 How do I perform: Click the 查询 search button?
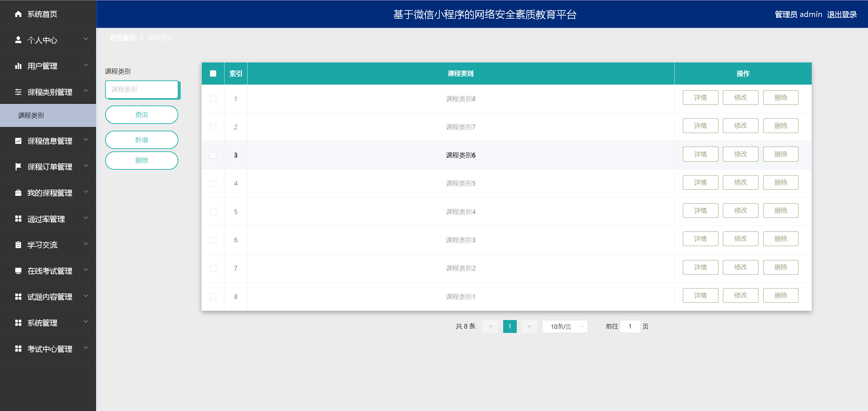(x=141, y=115)
